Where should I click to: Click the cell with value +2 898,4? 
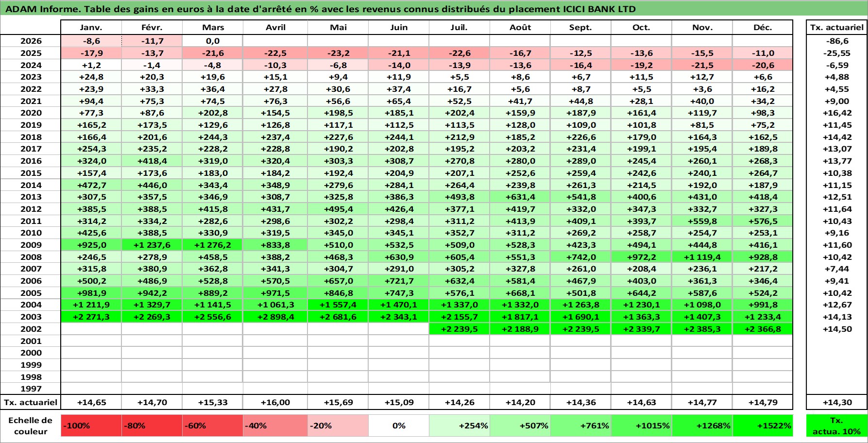pos(275,317)
